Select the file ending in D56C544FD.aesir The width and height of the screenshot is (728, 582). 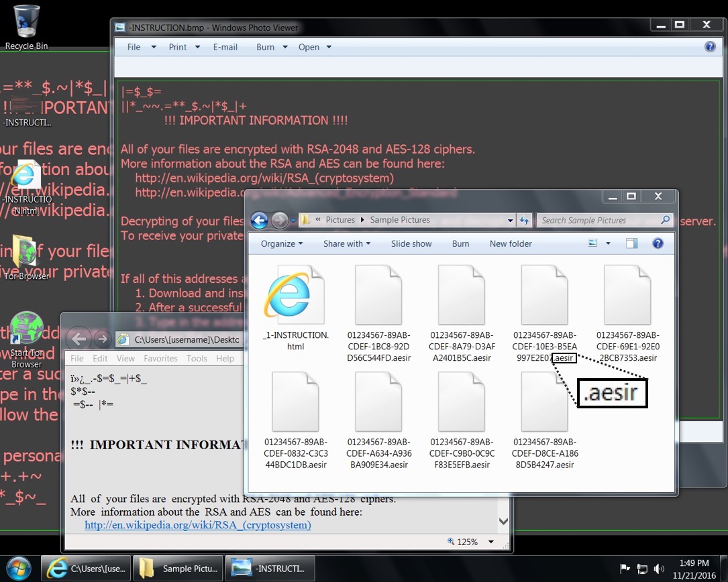click(x=378, y=313)
